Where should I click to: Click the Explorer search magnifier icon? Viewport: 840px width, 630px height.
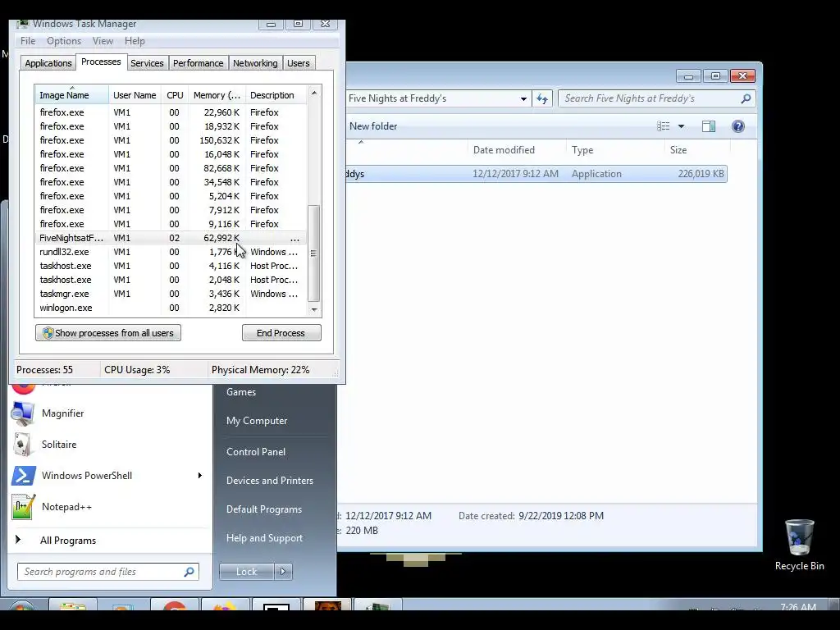pyautogui.click(x=745, y=98)
